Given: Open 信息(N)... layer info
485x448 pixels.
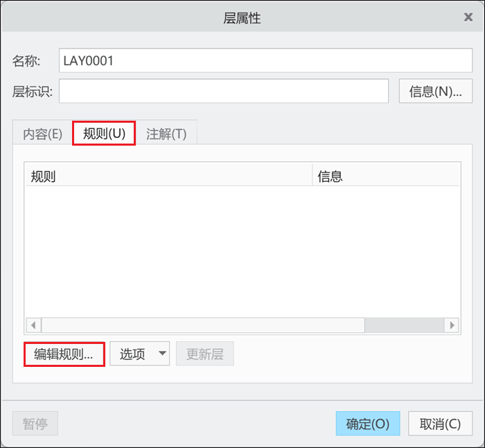Looking at the screenshot, I should click(436, 91).
